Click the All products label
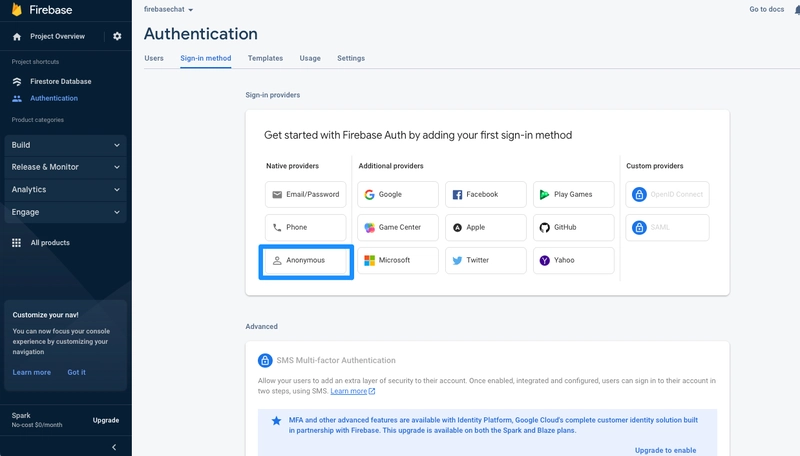Viewport: 800px width, 456px height. [x=50, y=243]
